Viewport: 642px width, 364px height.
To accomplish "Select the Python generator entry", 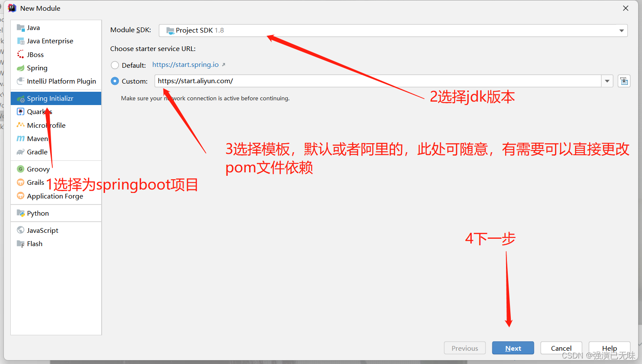I will (x=38, y=213).
